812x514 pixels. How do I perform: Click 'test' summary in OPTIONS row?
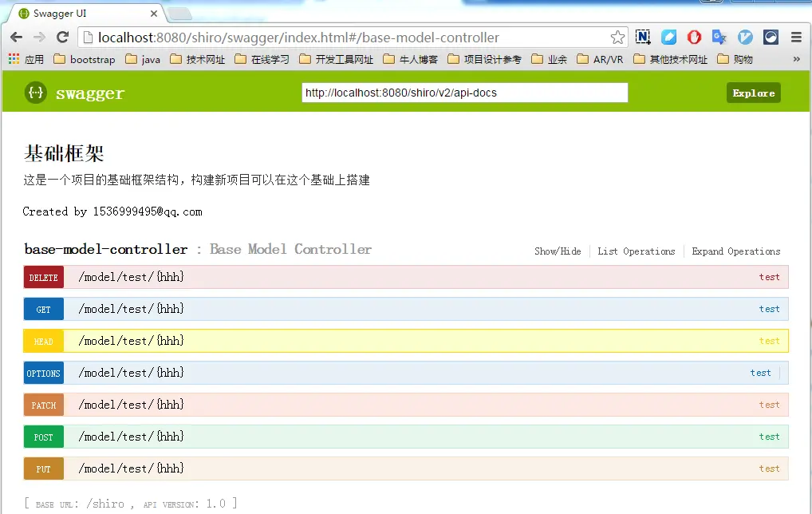pyautogui.click(x=760, y=373)
